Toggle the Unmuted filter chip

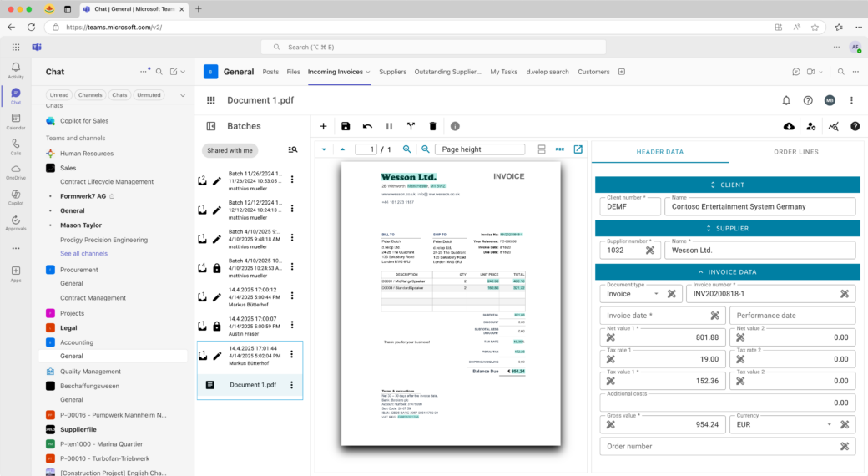click(149, 94)
